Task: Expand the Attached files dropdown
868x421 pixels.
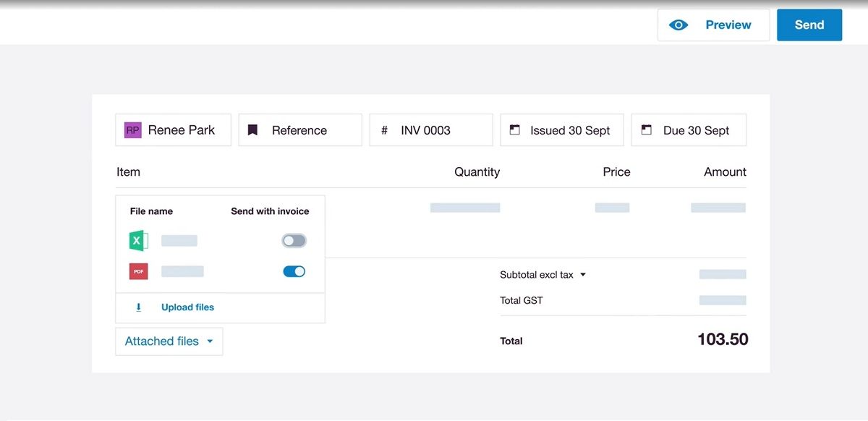Action: point(169,341)
